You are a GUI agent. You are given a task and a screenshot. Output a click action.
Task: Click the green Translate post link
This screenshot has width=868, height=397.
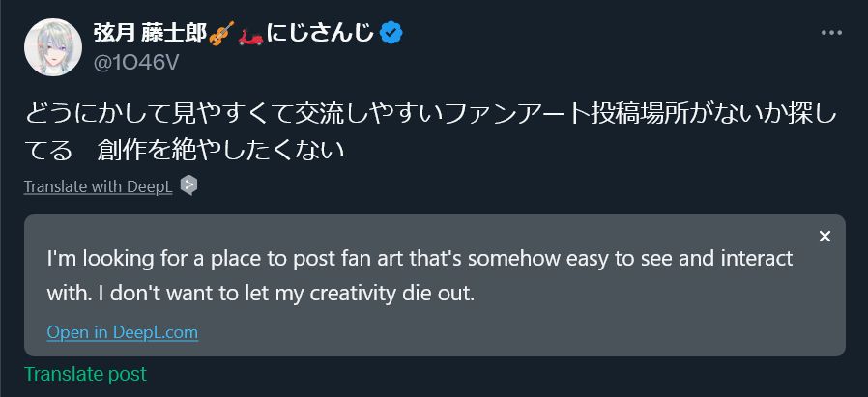85,374
